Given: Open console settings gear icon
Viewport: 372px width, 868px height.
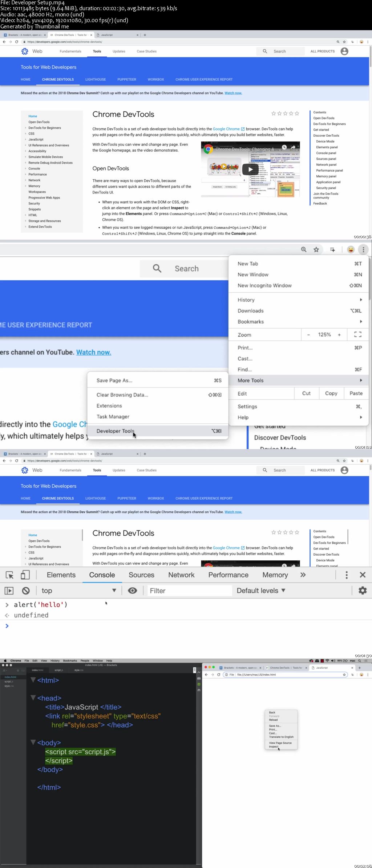Looking at the screenshot, I should [x=363, y=591].
